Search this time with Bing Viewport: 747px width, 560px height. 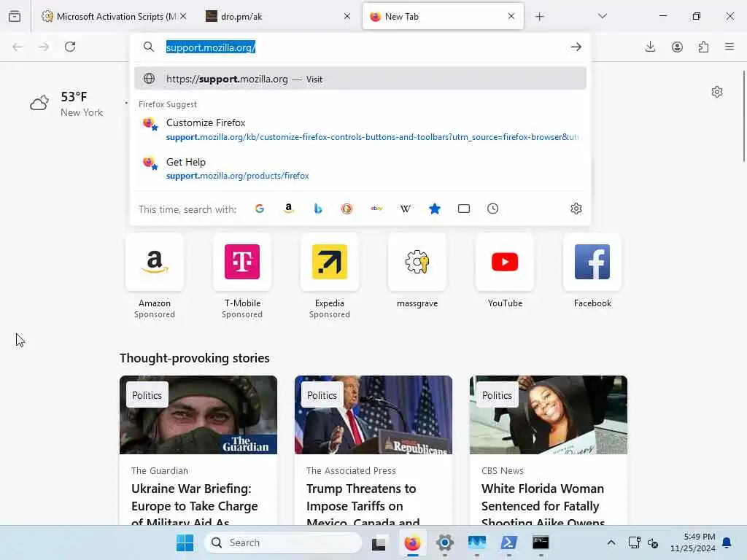(x=318, y=209)
